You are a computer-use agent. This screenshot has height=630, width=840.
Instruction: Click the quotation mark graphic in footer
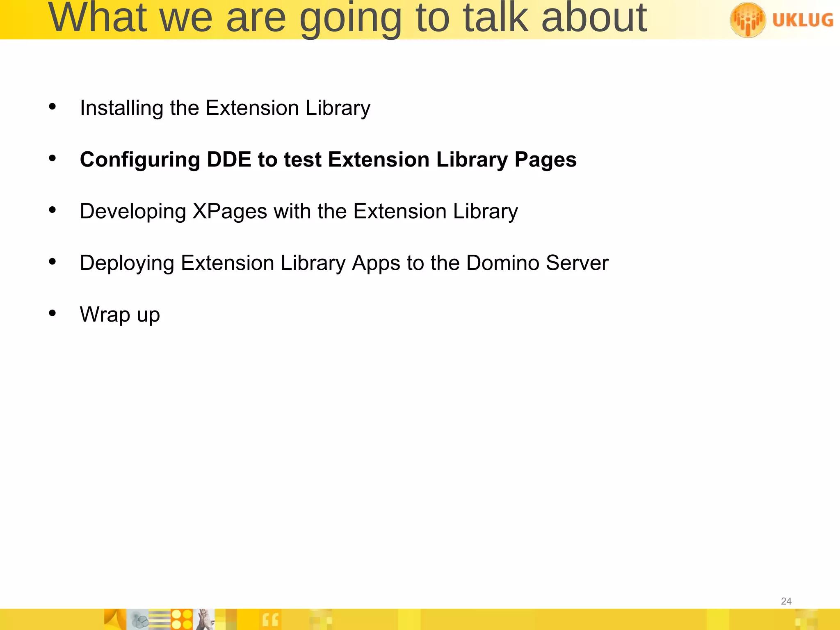pyautogui.click(x=270, y=620)
